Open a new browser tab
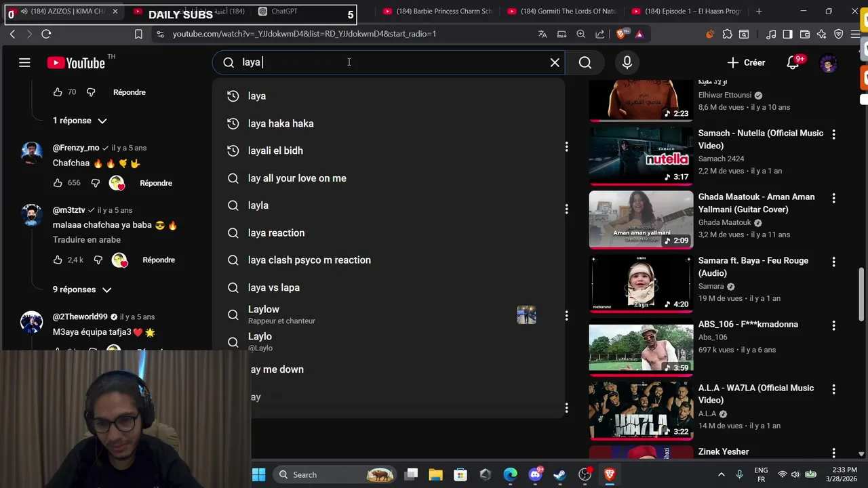The height and width of the screenshot is (488, 868). point(759,12)
